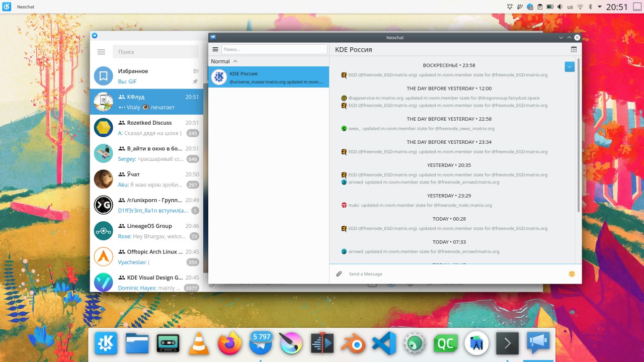Open the KDE Visual Design Group chat
This screenshot has height=362, width=644.
(x=146, y=281)
